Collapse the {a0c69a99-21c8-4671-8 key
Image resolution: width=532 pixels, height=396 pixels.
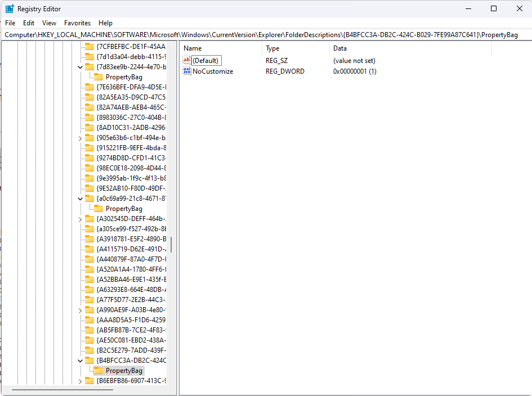tap(80, 199)
